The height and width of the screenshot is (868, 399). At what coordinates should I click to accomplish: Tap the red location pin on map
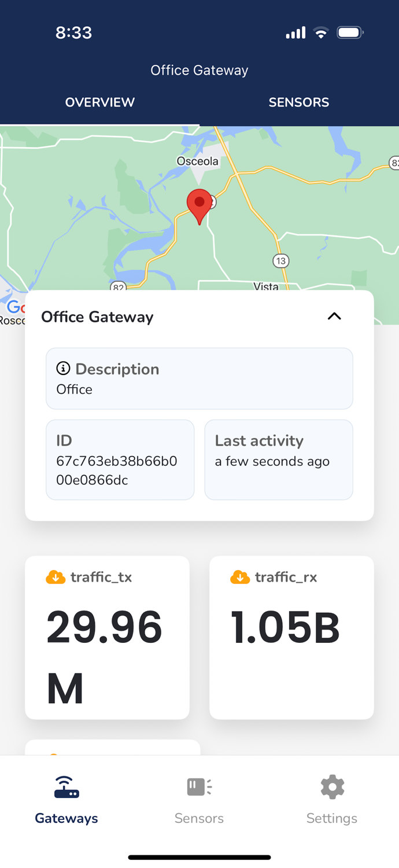click(199, 207)
